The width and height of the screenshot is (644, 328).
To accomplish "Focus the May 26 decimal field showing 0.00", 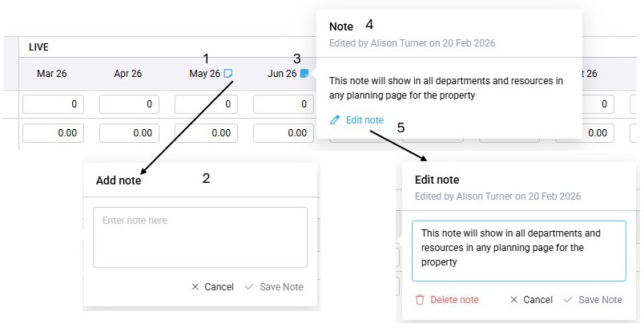I will pyautogui.click(x=204, y=133).
